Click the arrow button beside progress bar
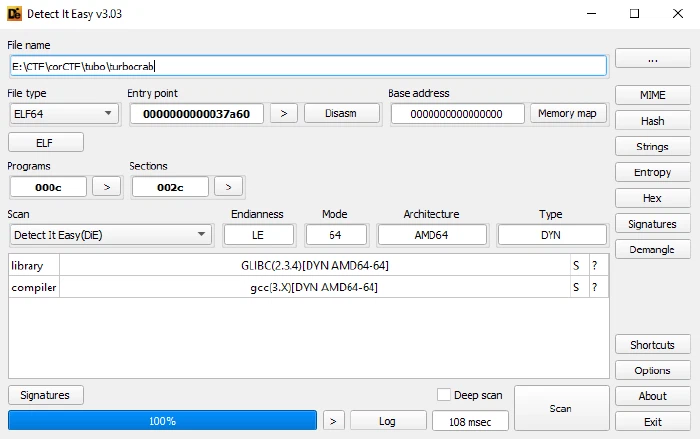This screenshot has height=439, width=700. pos(333,421)
